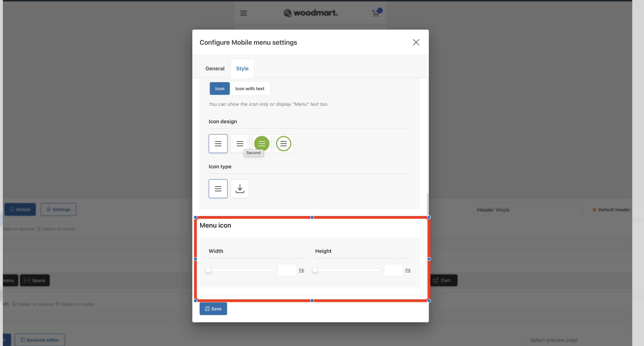Click the cart icon in header preview
The image size is (644, 346).
tap(376, 13)
